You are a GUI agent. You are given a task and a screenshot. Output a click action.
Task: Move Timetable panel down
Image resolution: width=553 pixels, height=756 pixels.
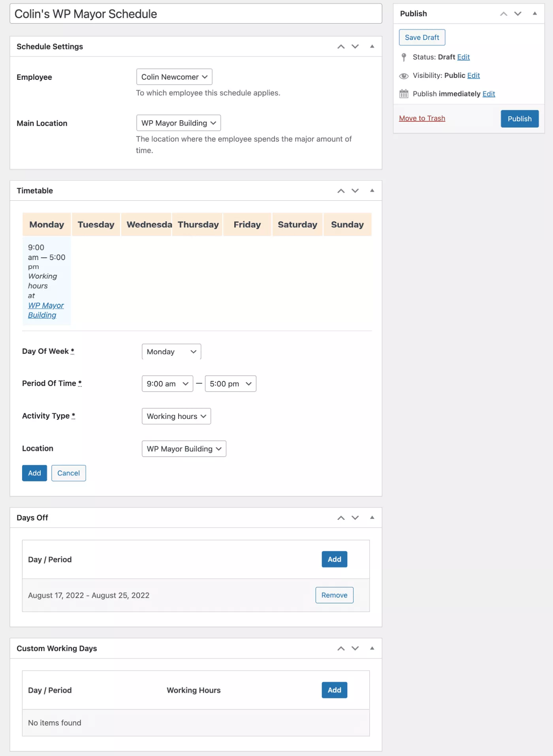(x=355, y=191)
